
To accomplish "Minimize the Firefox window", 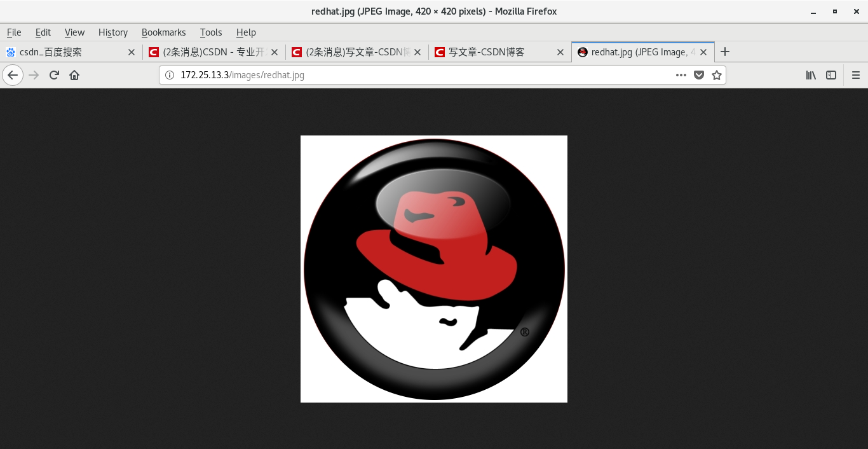I will [813, 11].
